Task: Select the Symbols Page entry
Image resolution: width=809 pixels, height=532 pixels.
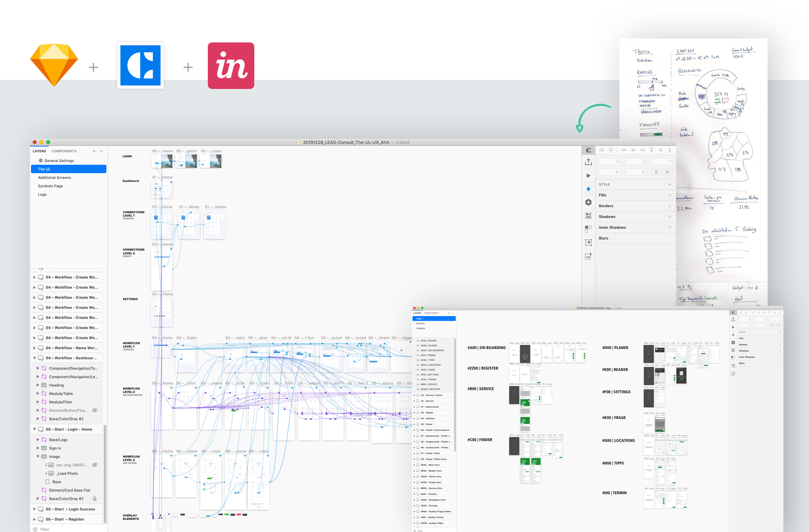Action: click(x=50, y=186)
